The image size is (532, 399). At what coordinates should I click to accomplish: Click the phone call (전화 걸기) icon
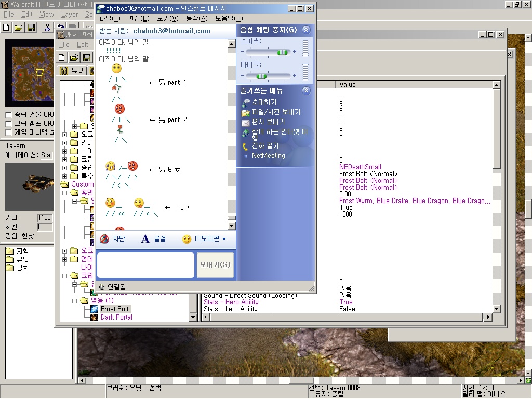[x=246, y=147]
